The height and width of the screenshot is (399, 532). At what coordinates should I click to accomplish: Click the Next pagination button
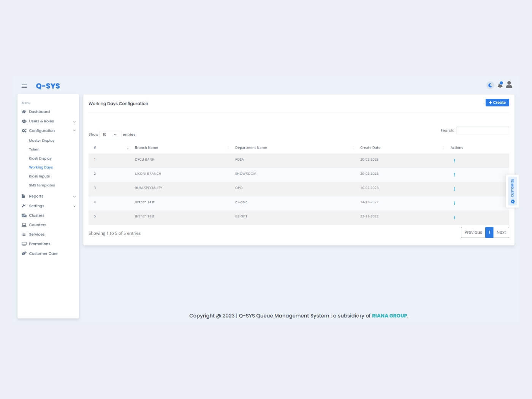point(501,233)
